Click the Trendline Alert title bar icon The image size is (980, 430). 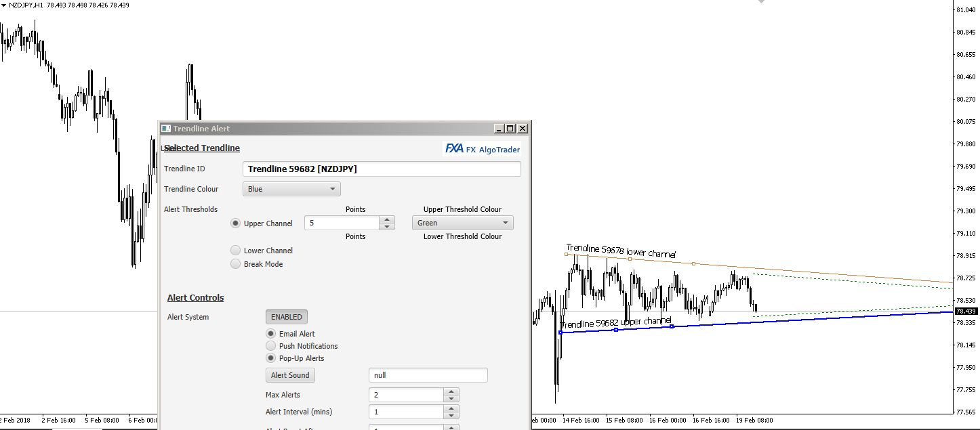(x=165, y=129)
